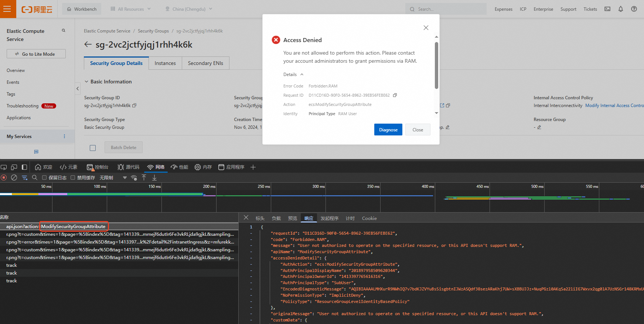Viewport: 644px width, 324px height.
Task: Switch to the Secondary ENIs tab
Action: [x=205, y=63]
